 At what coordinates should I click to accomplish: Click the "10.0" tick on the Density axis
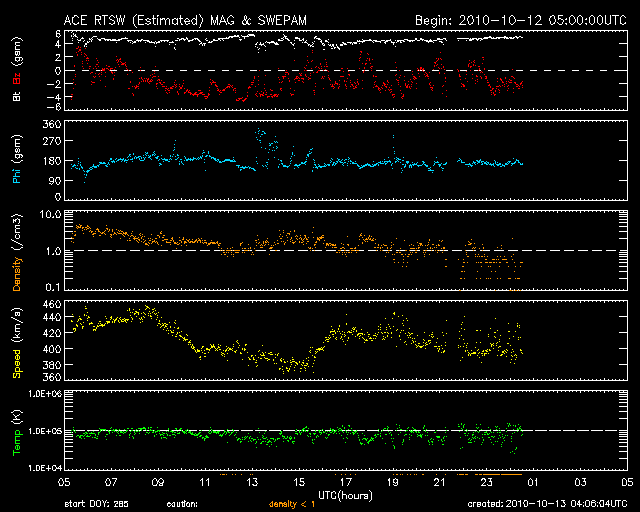click(50, 214)
